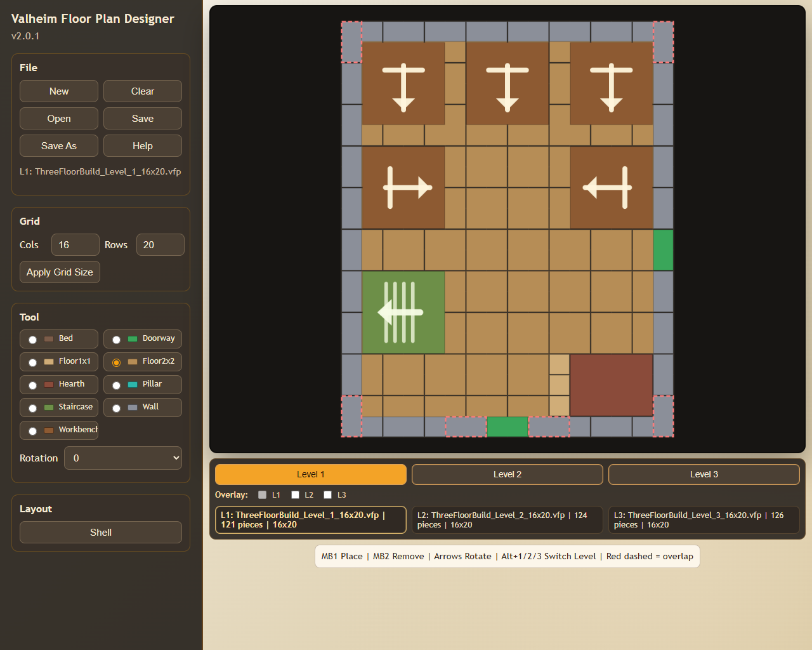This screenshot has height=650, width=812.
Task: Click the right-arrow bed piece on canvas
Action: (x=403, y=188)
